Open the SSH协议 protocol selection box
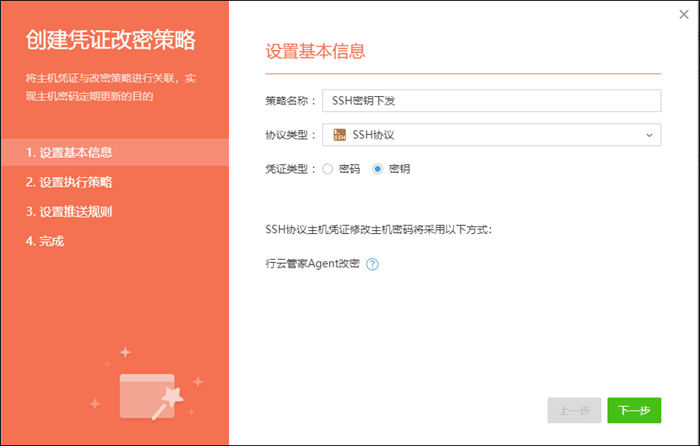 [x=491, y=134]
